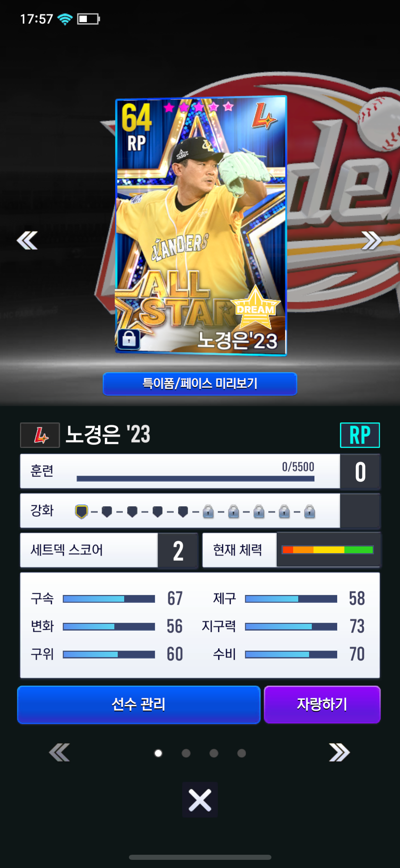Open 선수 관리 player management

[139, 704]
